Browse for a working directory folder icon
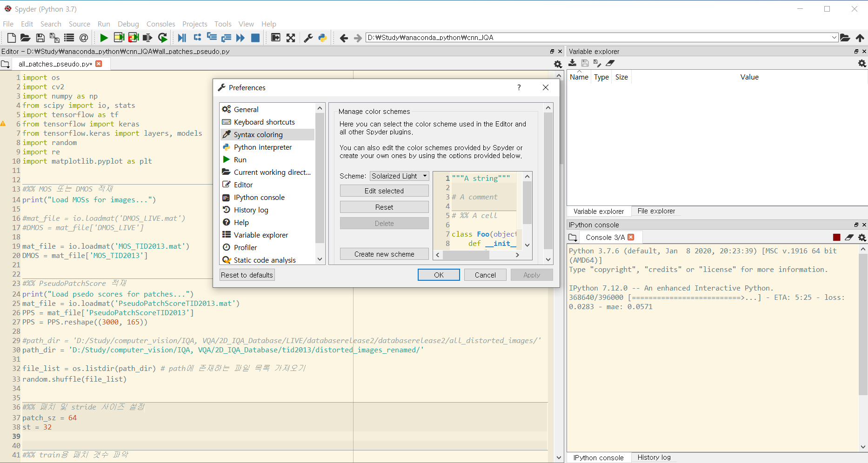The width and height of the screenshot is (868, 463). [845, 38]
